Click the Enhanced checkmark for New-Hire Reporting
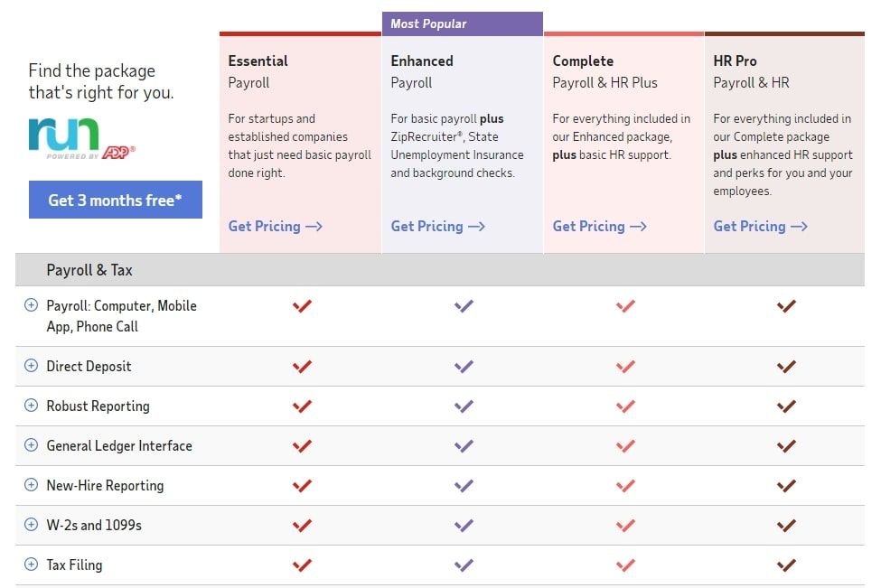This screenshot has height=588, width=881. click(x=464, y=485)
